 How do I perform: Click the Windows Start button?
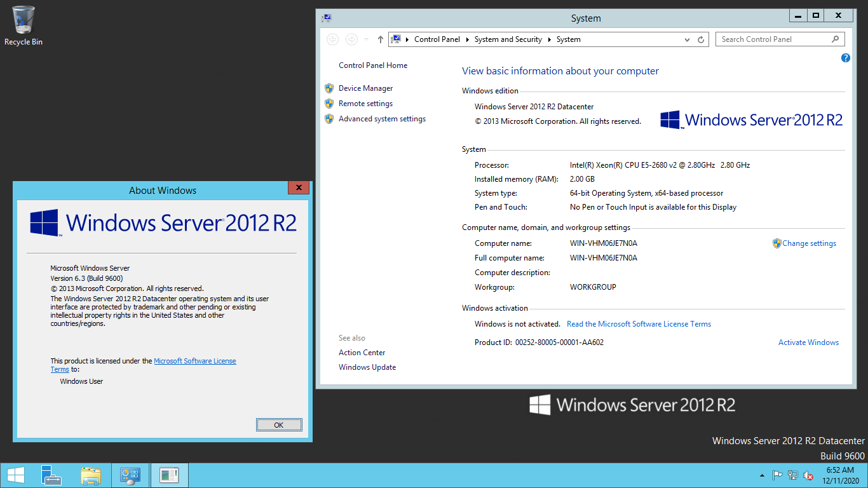(x=16, y=475)
